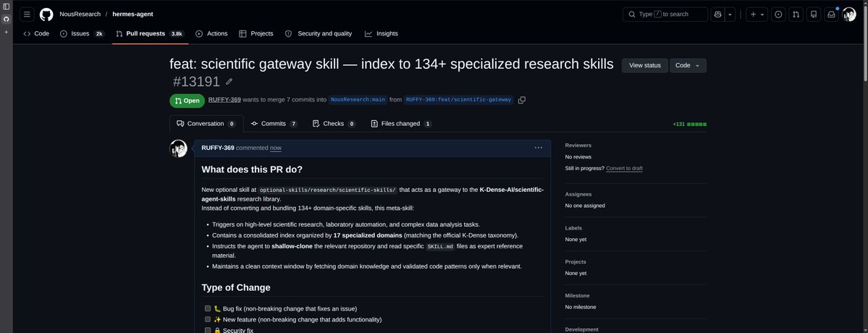Click RUFFY-369 avatar beside the comment

(178, 149)
